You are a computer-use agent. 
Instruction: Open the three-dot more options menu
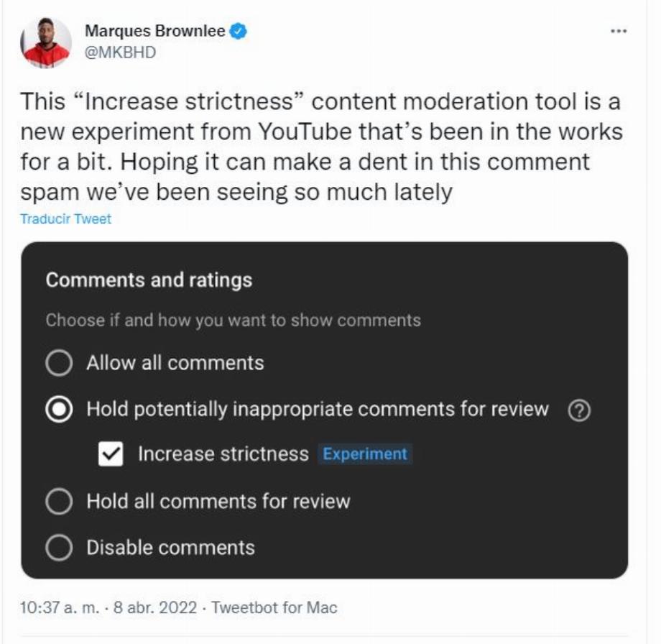619,31
